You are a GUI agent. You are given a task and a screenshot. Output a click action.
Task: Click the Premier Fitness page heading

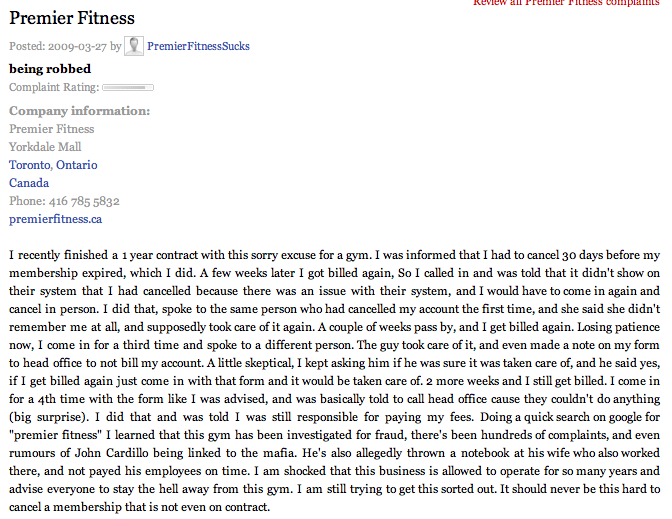click(72, 18)
